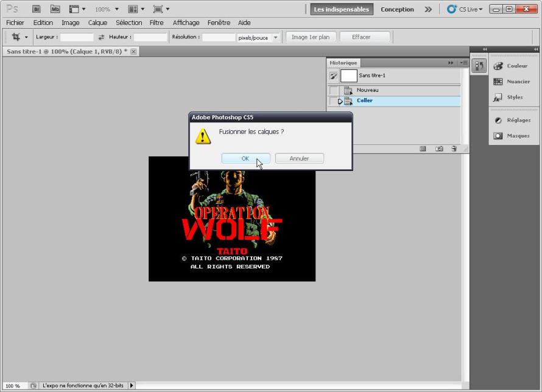Open the Fichier menu

[15, 23]
